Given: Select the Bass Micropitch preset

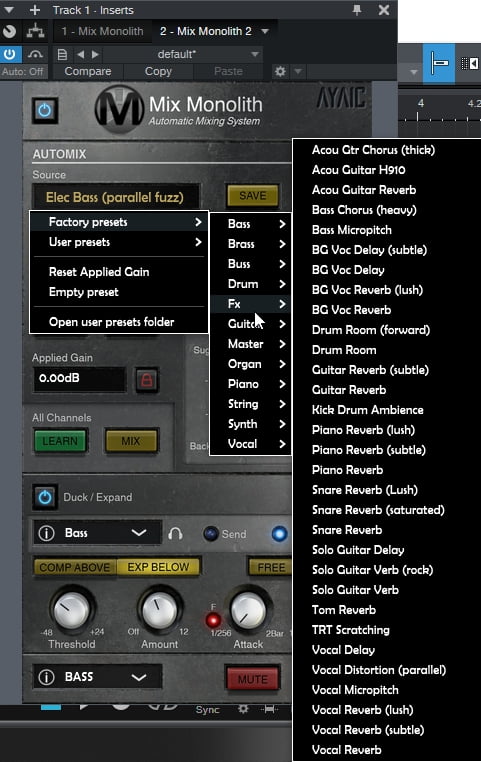Looking at the screenshot, I should point(352,230).
